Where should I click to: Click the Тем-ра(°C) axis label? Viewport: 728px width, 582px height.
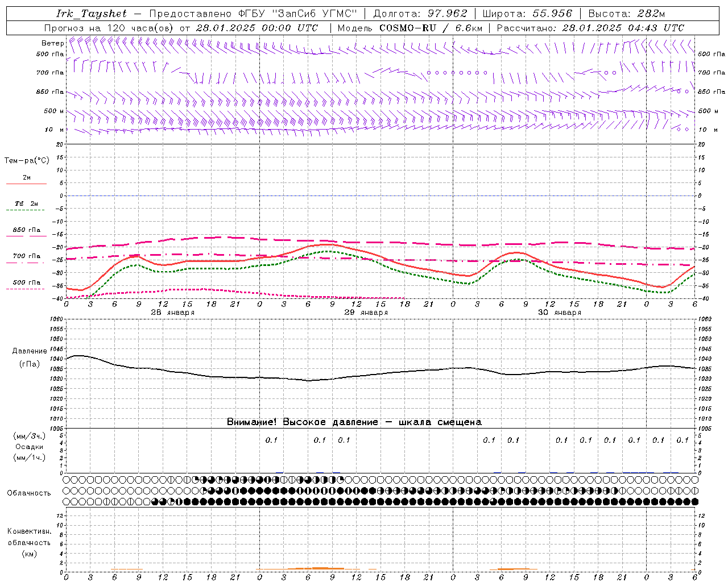(27, 161)
